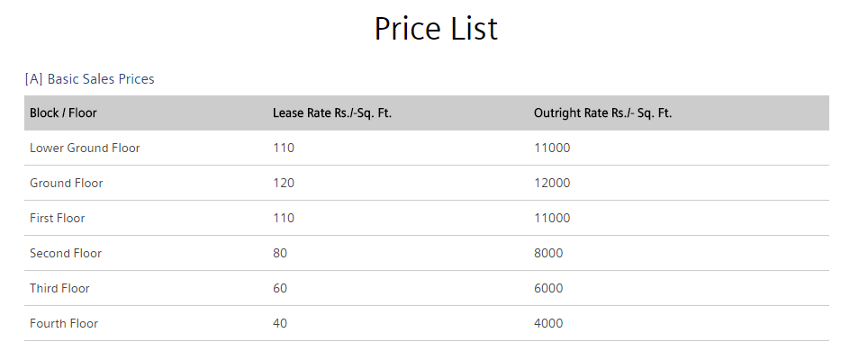Select the Second Floor row label
The height and width of the screenshot is (360, 868).
66,253
